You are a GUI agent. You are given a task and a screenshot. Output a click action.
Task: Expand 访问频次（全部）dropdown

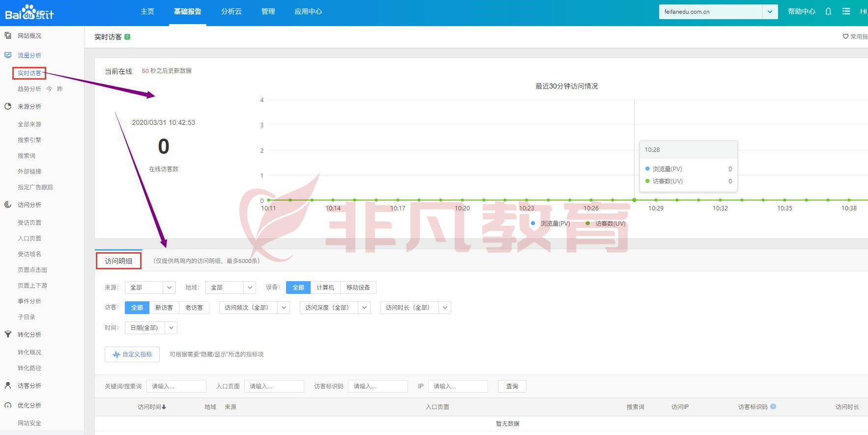255,308
